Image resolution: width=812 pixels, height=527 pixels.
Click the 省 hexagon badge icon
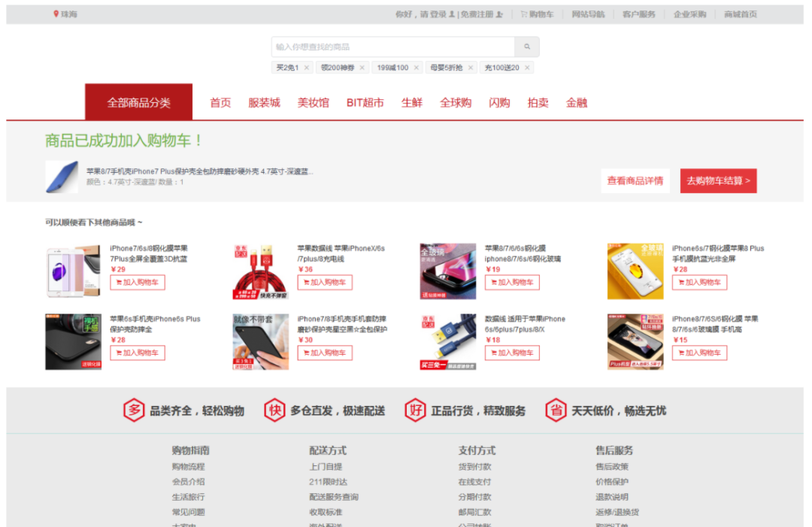(x=556, y=410)
